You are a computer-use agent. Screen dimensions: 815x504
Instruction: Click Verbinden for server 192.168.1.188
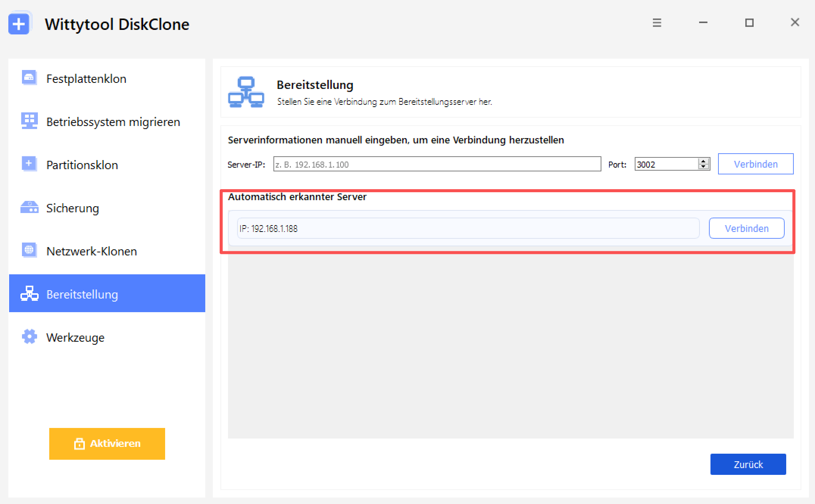point(746,228)
